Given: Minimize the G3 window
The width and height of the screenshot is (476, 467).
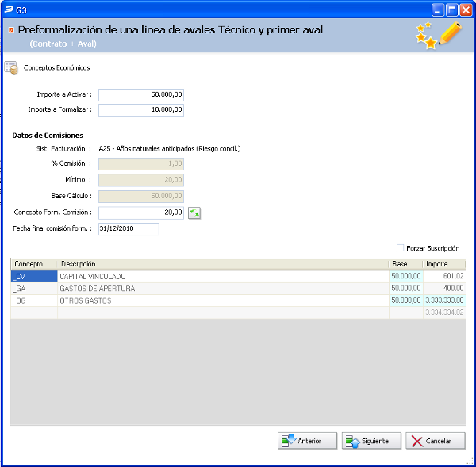Looking at the screenshot, I should point(437,10).
